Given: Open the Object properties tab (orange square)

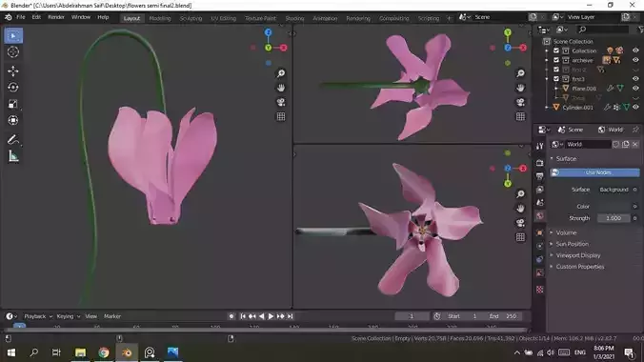Looking at the screenshot, I should pyautogui.click(x=539, y=232).
